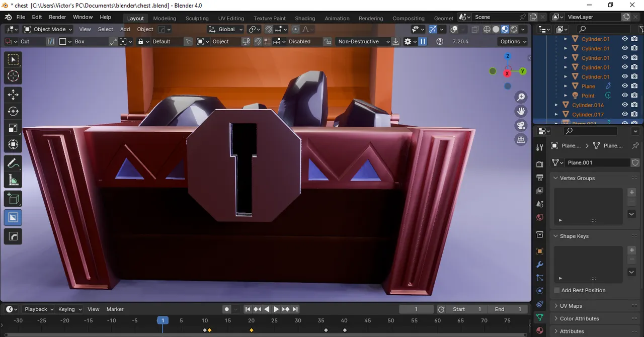644x337 pixels.
Task: Open the viewport Add menu
Action: 125,29
